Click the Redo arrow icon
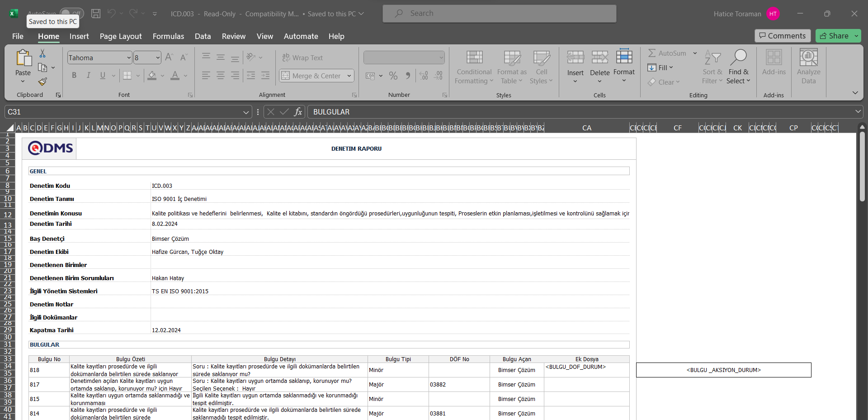This screenshot has height=420, width=868. (x=133, y=14)
